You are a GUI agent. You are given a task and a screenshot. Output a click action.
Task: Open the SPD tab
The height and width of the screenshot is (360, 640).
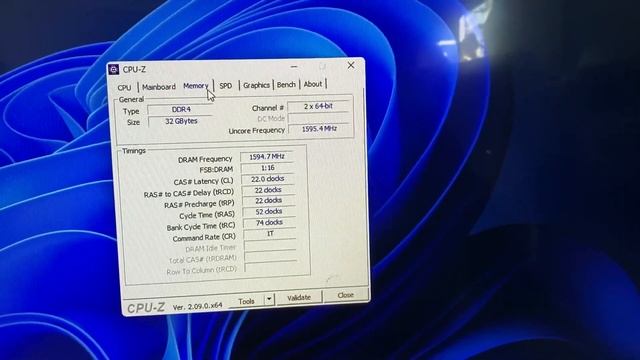(226, 85)
